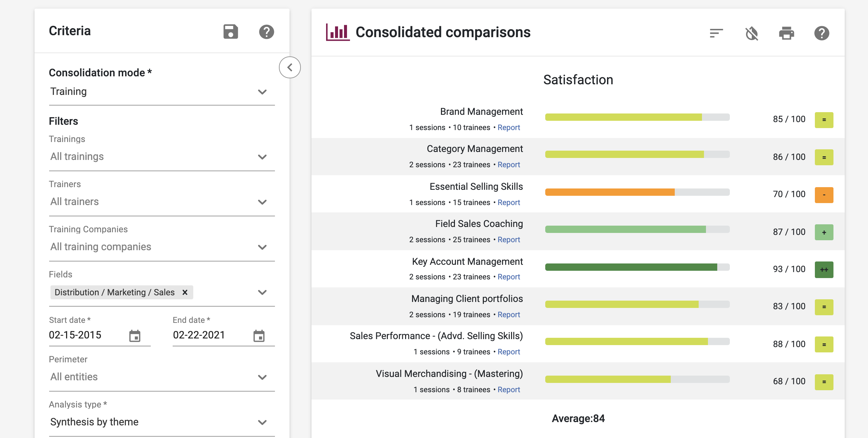Click the Essential Selling Skills orange minus badge
The image size is (868, 438).
point(824,195)
